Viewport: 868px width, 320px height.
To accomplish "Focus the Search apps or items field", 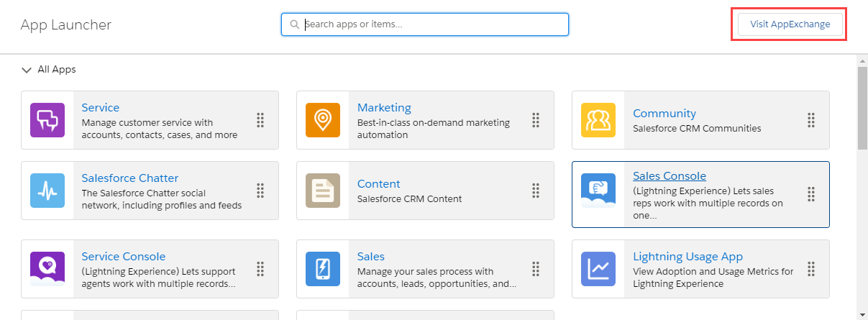I will point(425,24).
